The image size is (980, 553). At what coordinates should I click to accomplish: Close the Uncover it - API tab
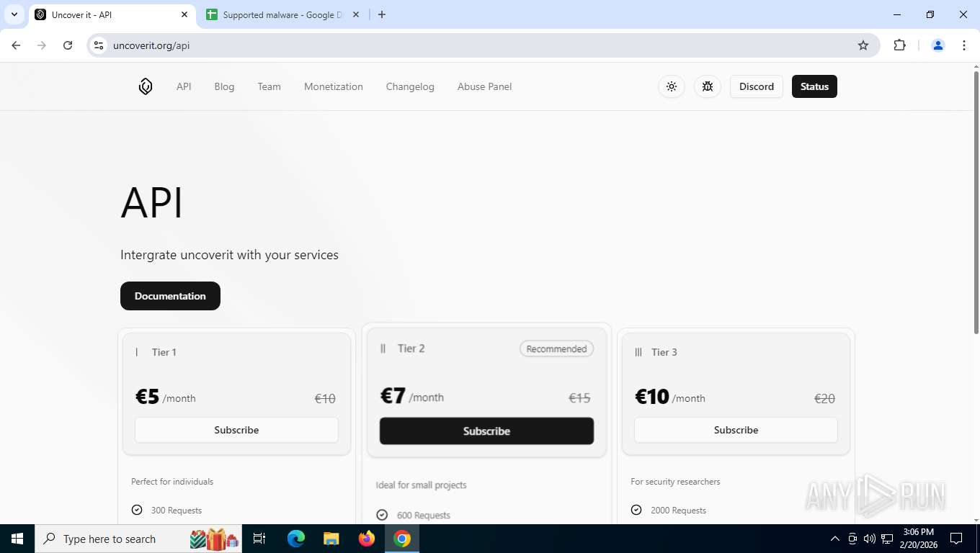(x=184, y=14)
